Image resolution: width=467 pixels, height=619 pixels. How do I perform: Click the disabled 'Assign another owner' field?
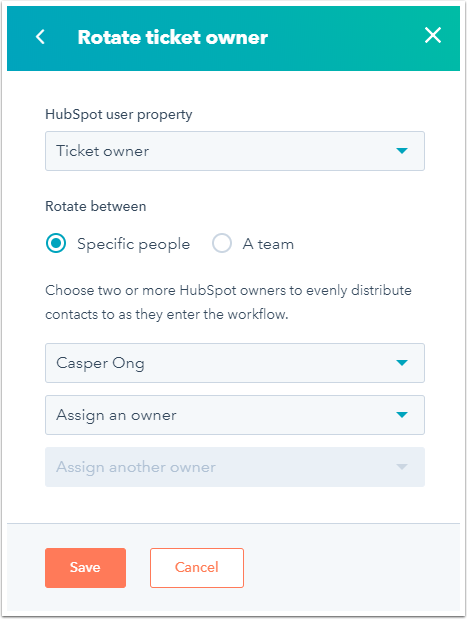pos(235,467)
